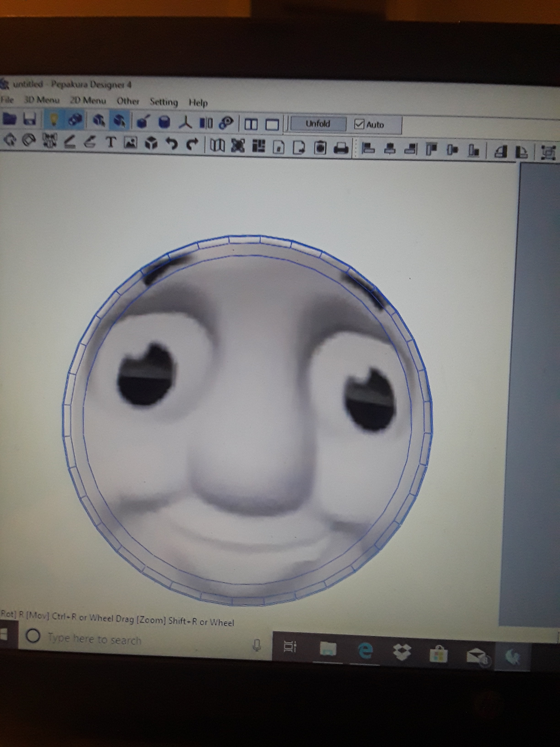Toggle the 3D axis display icon

[x=185, y=123]
